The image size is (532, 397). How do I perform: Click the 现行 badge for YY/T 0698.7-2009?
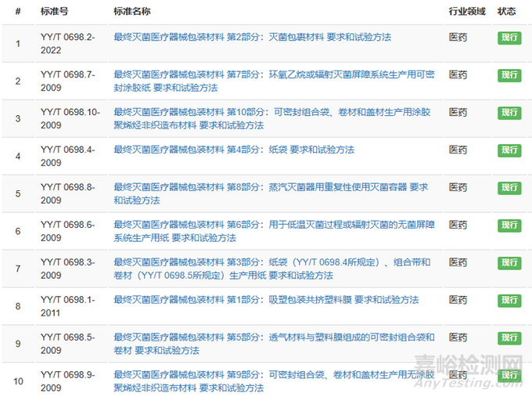click(x=509, y=75)
